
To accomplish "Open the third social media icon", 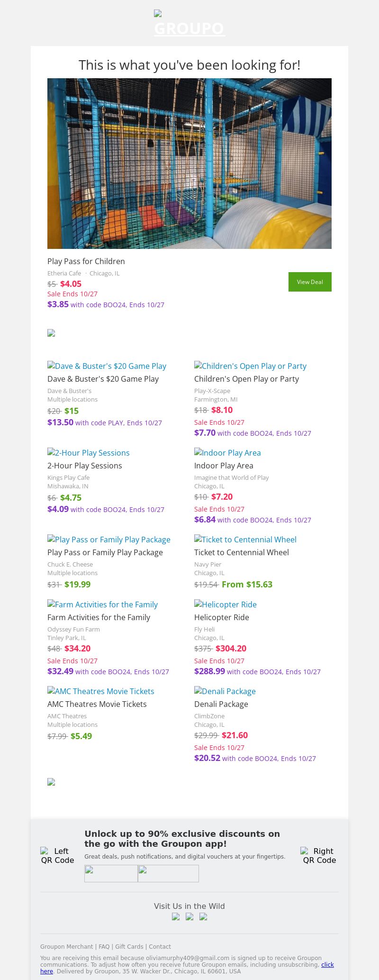I will tap(203, 916).
